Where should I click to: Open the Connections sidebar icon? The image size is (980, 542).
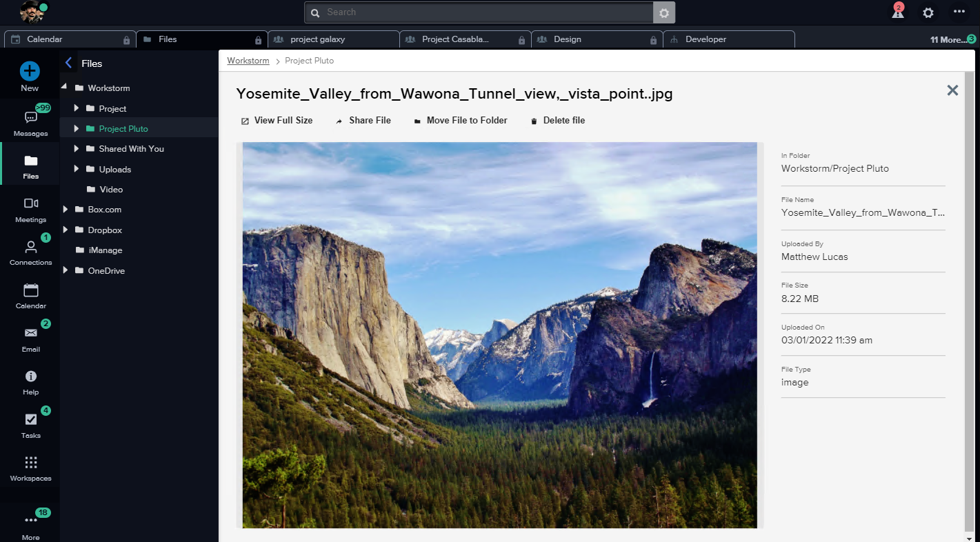[30, 247]
